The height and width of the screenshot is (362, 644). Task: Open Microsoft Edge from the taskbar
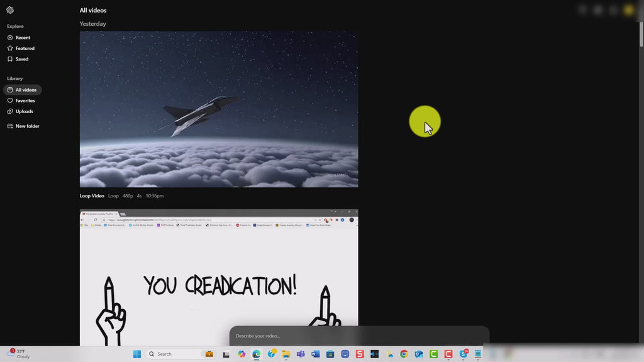257,354
